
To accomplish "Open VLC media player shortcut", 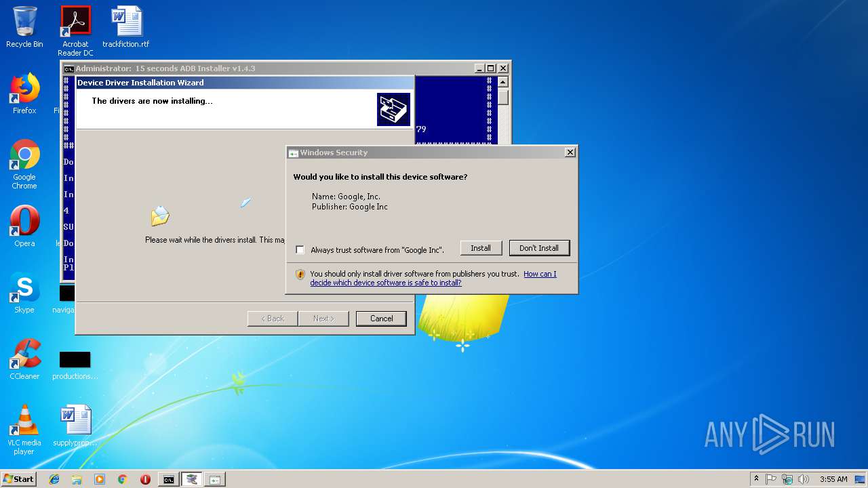I will (24, 430).
